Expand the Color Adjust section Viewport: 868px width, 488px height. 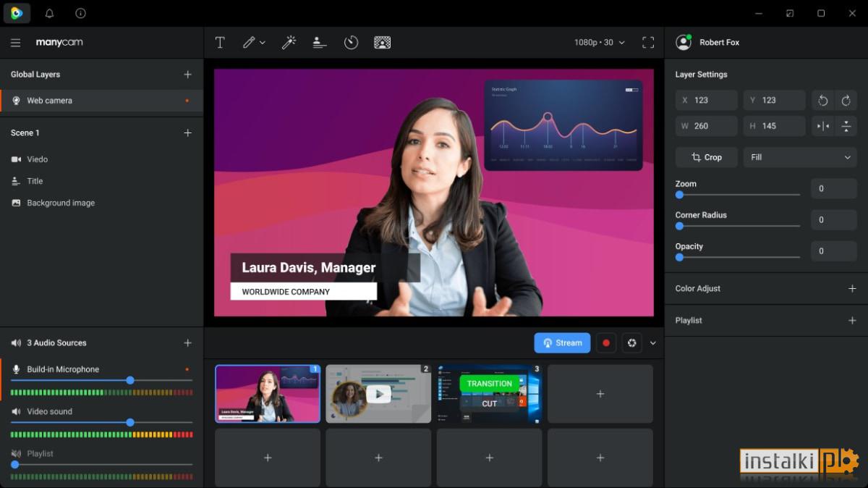pos(852,288)
